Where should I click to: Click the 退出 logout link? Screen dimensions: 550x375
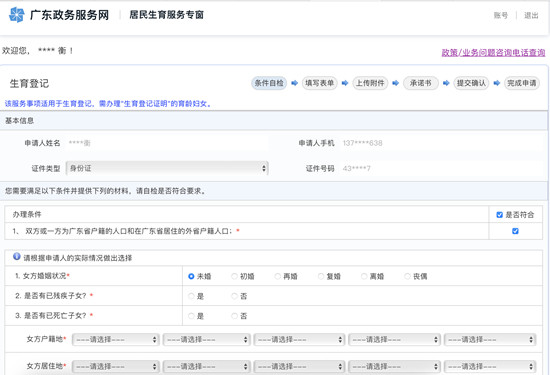(x=531, y=15)
